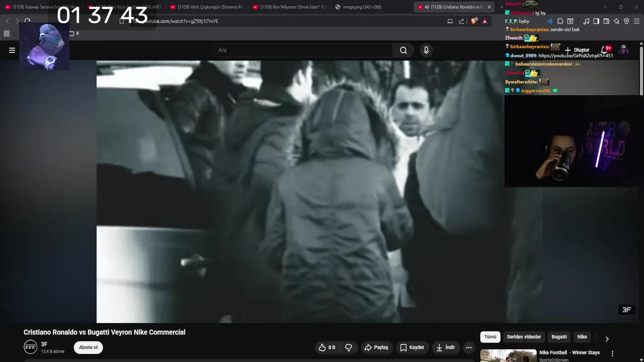This screenshot has width=644, height=362.
Task: Open the Brave Wallet icon
Action: click(606, 21)
